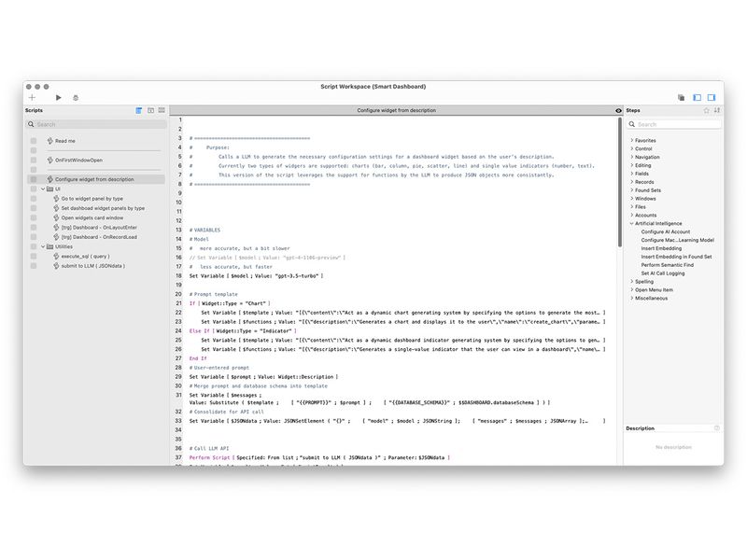Sort the steps list with the sort icon

pos(716,110)
